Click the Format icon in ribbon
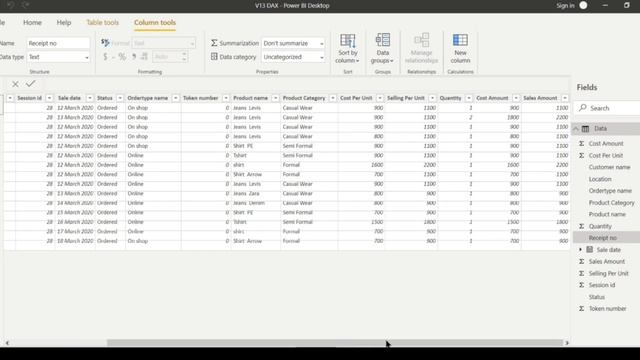The height and width of the screenshot is (360, 640). point(105,42)
